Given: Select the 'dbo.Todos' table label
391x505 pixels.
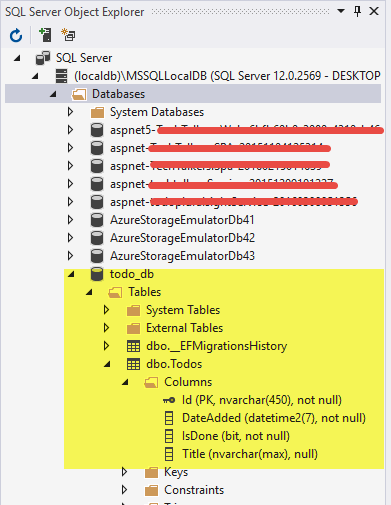Looking at the screenshot, I should pyautogui.click(x=174, y=364).
